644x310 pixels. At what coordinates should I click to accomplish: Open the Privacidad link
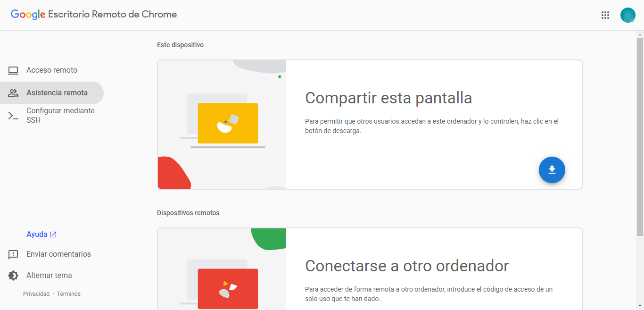(x=36, y=294)
